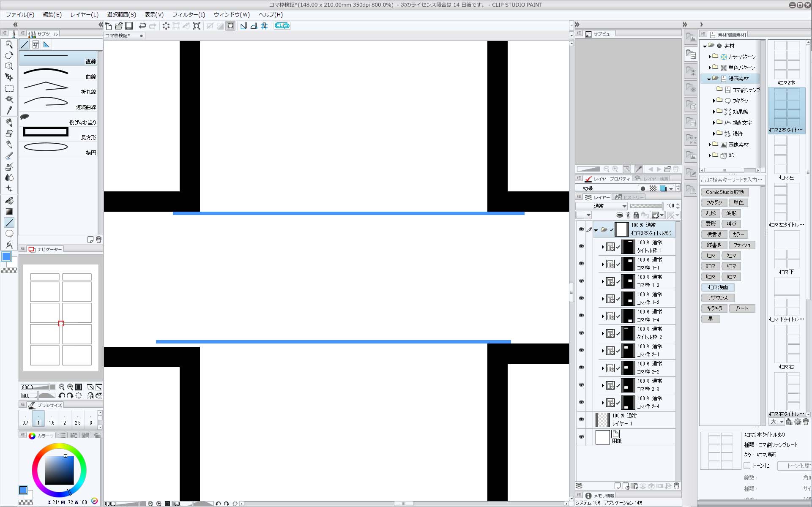Select the Rectangular selection marquee tool
812x507 pixels.
9,88
